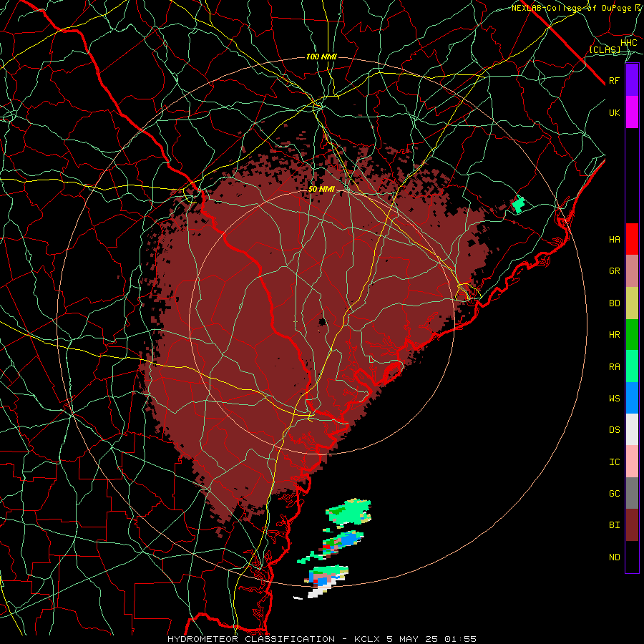Click the purple RF color swatch
Viewport: 644px width, 644px height.
(x=632, y=80)
